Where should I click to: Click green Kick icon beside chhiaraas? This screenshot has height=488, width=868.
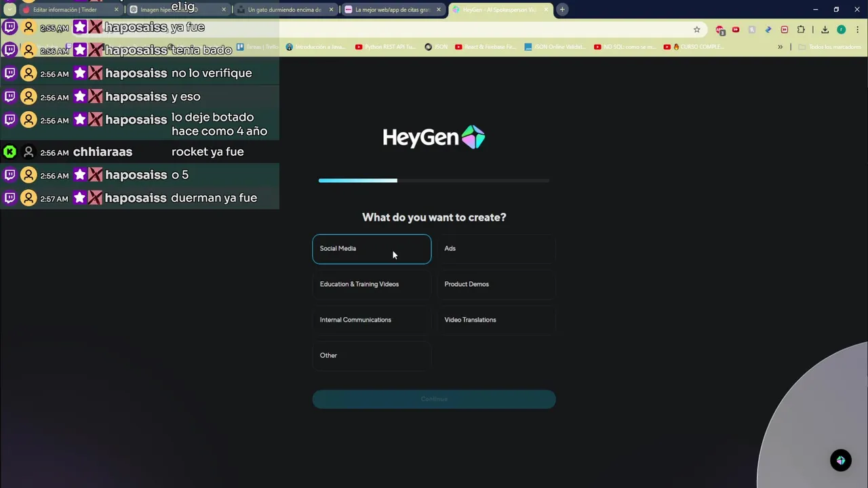(9, 152)
